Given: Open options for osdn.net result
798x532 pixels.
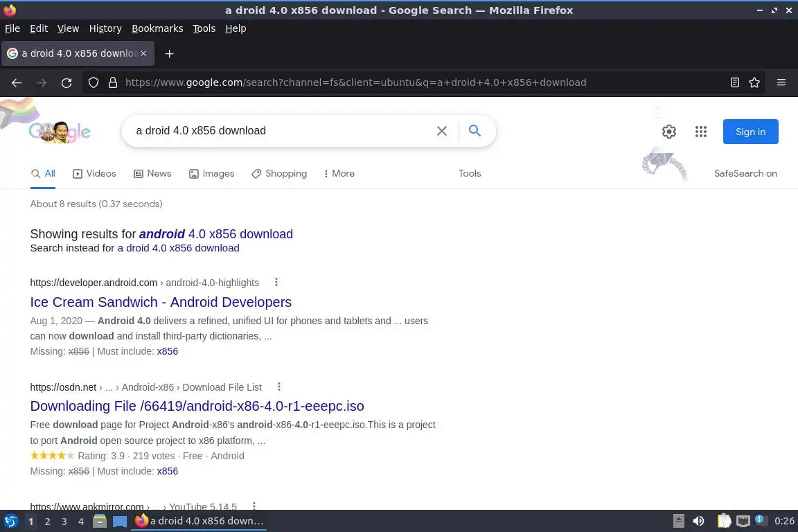Looking at the screenshot, I should pyautogui.click(x=279, y=387).
